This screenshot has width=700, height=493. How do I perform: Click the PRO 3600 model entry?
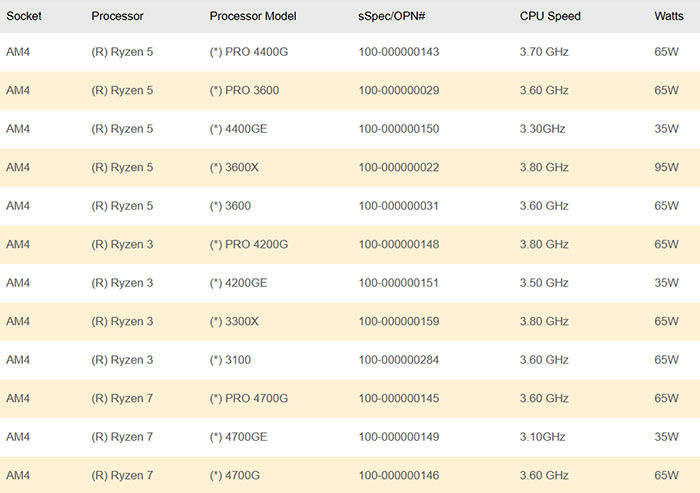point(244,90)
